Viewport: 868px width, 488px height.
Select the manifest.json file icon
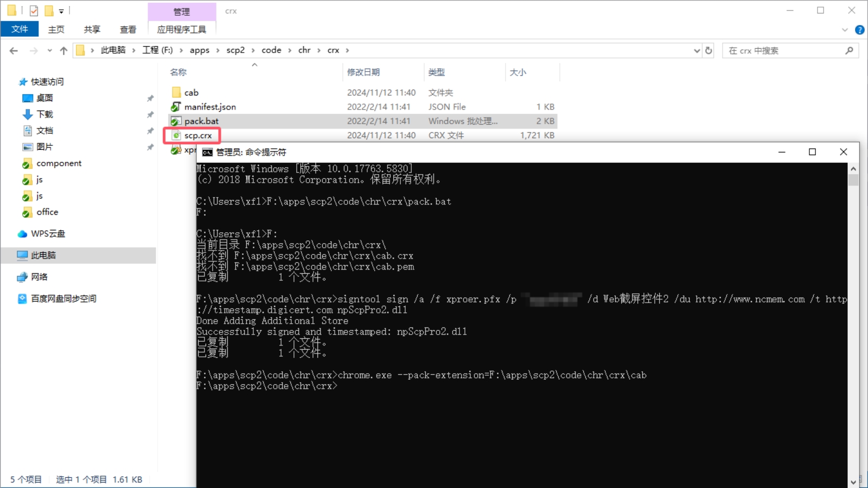[x=176, y=107]
